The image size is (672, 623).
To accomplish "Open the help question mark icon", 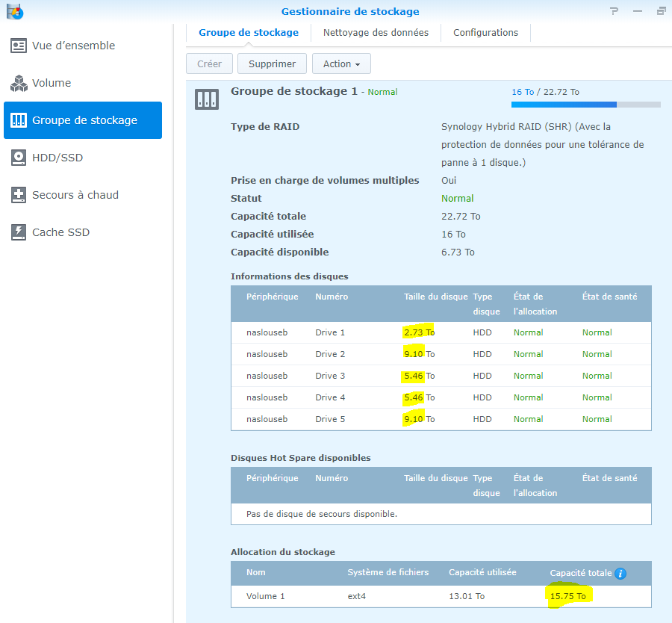I will 614,11.
